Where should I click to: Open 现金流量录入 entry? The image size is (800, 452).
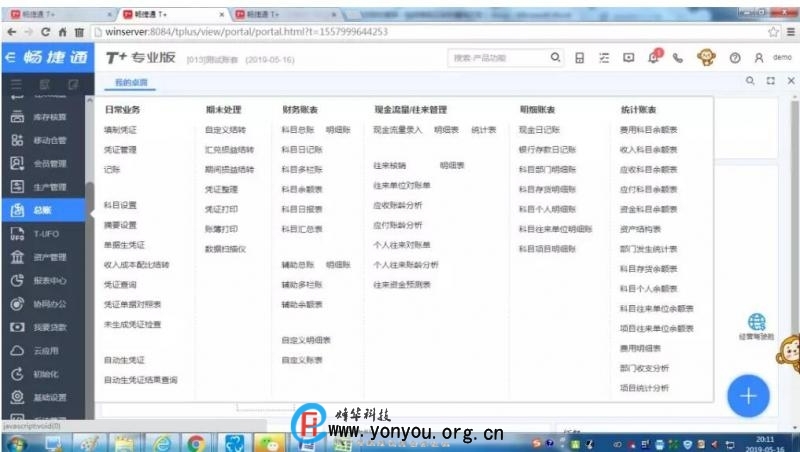coord(397,130)
